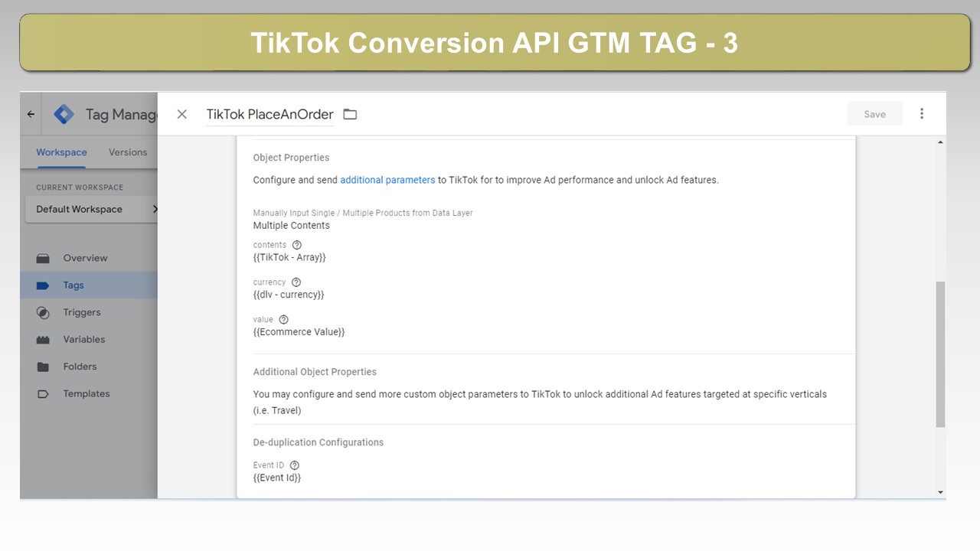Click the help icon beside currency

(x=296, y=282)
